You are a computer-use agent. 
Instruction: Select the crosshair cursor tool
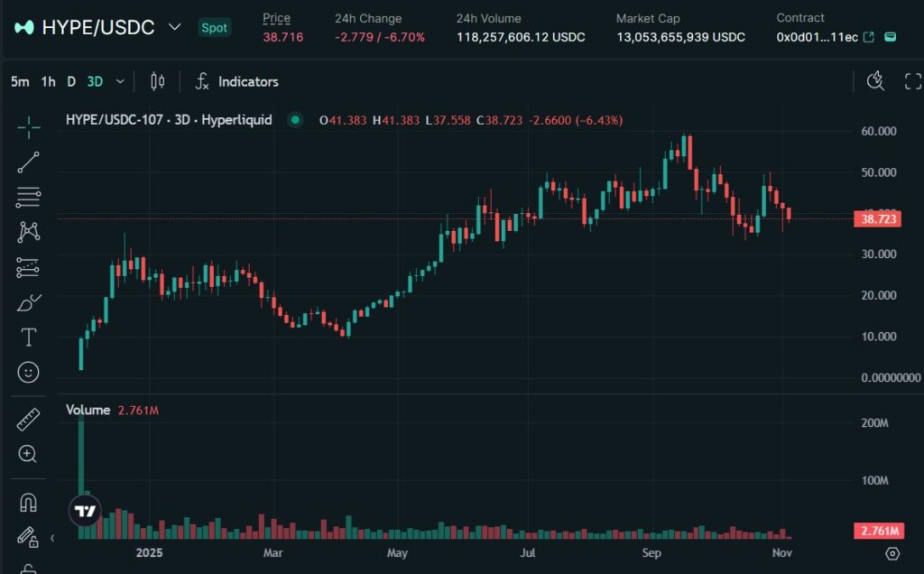[x=28, y=128]
